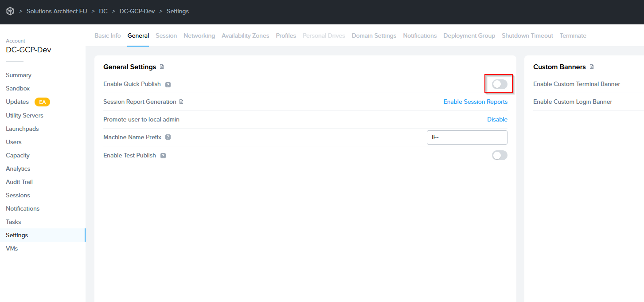Click the Frame cube logo icon
The height and width of the screenshot is (302, 644).
click(10, 11)
